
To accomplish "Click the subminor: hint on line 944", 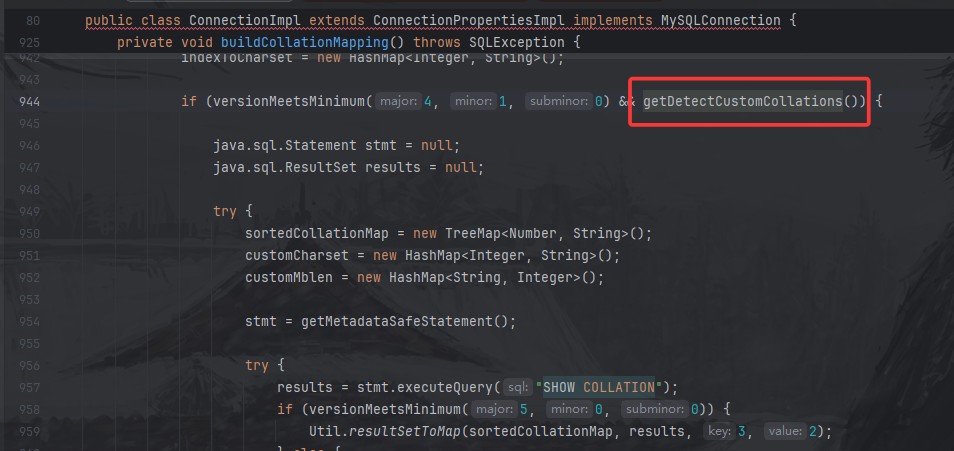I will [555, 102].
